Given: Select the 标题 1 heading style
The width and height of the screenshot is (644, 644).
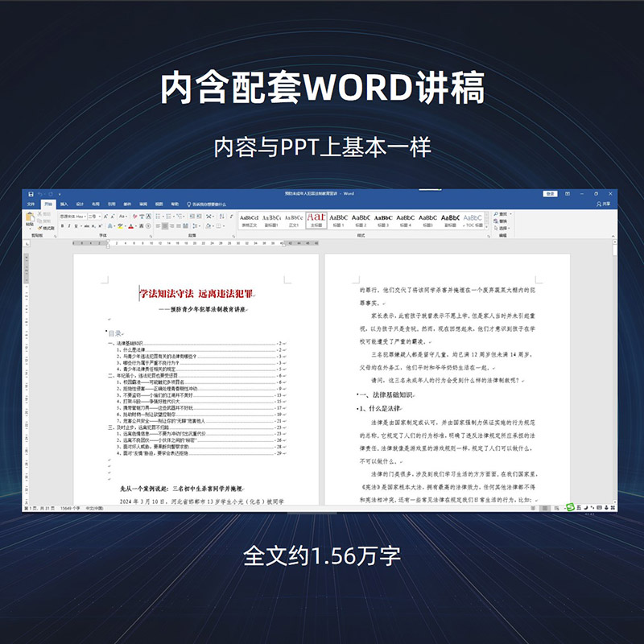Looking at the screenshot, I should pos(338,221).
